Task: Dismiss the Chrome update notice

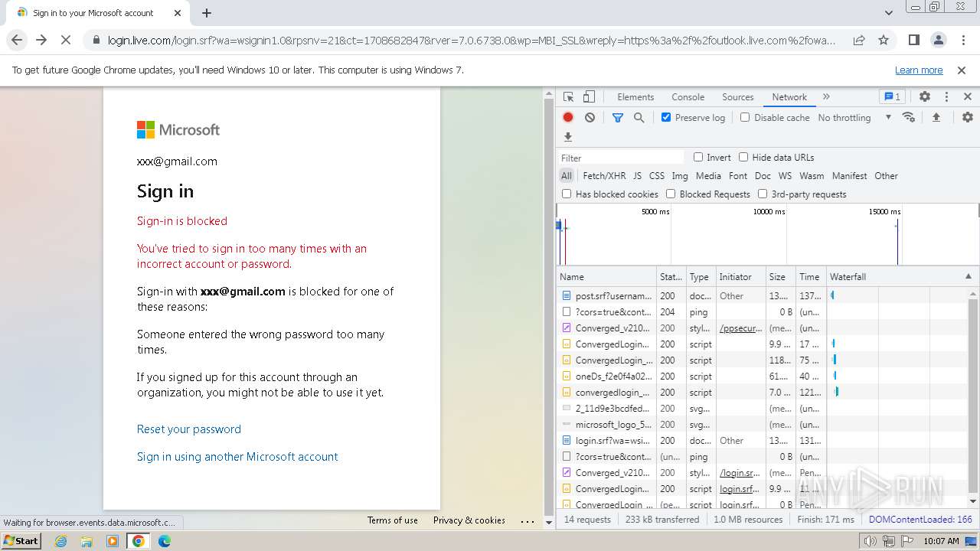Action: pos(962,70)
